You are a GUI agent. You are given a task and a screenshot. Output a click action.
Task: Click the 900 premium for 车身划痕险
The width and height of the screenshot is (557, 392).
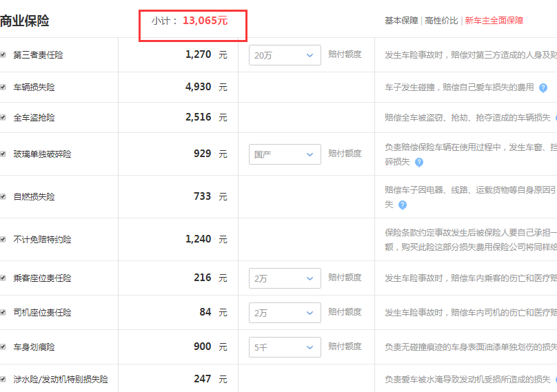(203, 347)
